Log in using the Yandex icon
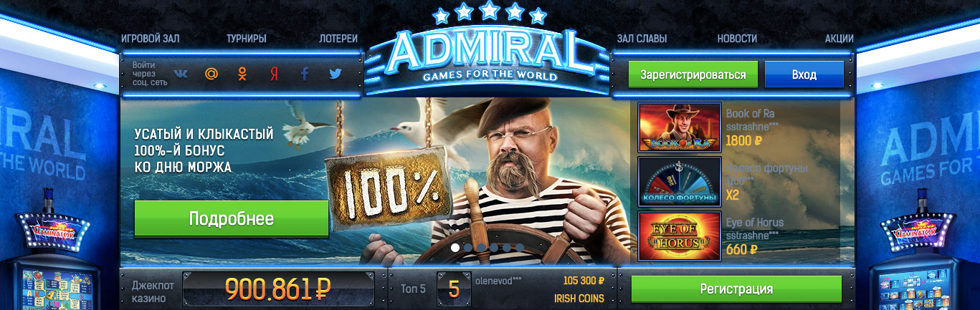The image size is (980, 310). pyautogui.click(x=274, y=74)
